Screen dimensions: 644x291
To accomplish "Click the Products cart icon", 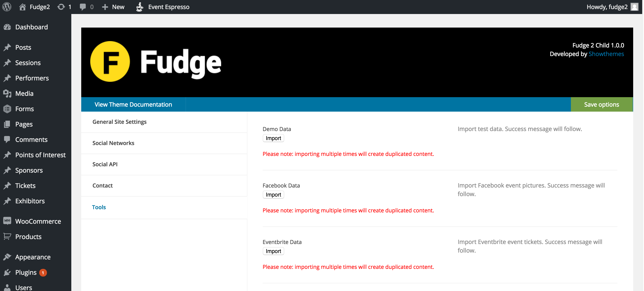I will click(7, 237).
